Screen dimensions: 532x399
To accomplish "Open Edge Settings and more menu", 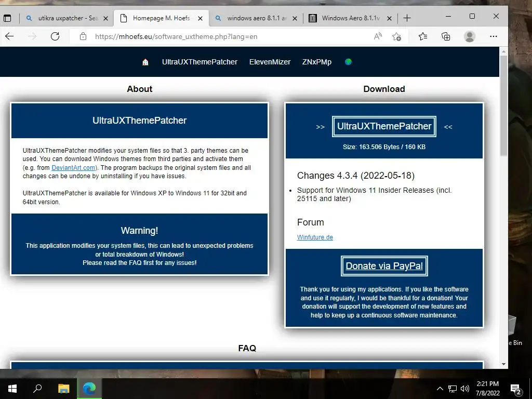I will pos(494,36).
